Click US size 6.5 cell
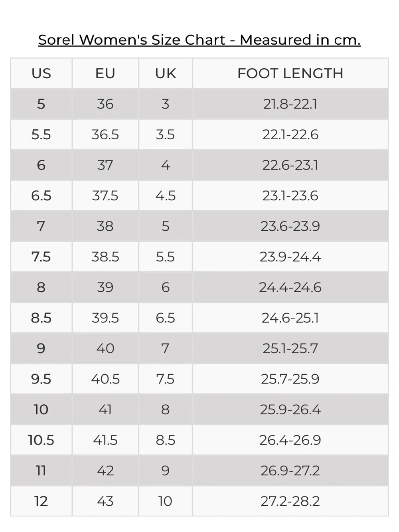Image resolution: width=399 pixels, height=532 pixels. pyautogui.click(x=41, y=196)
